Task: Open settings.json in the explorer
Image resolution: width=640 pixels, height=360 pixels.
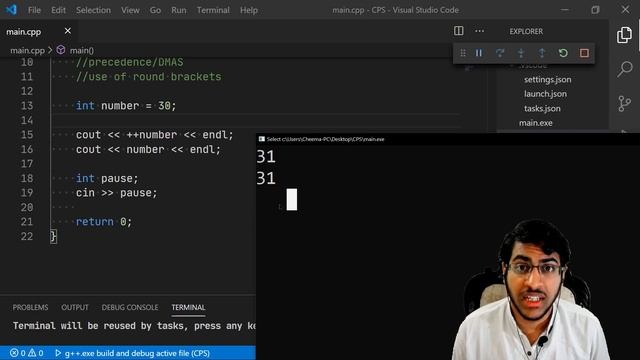Action: coord(547,80)
